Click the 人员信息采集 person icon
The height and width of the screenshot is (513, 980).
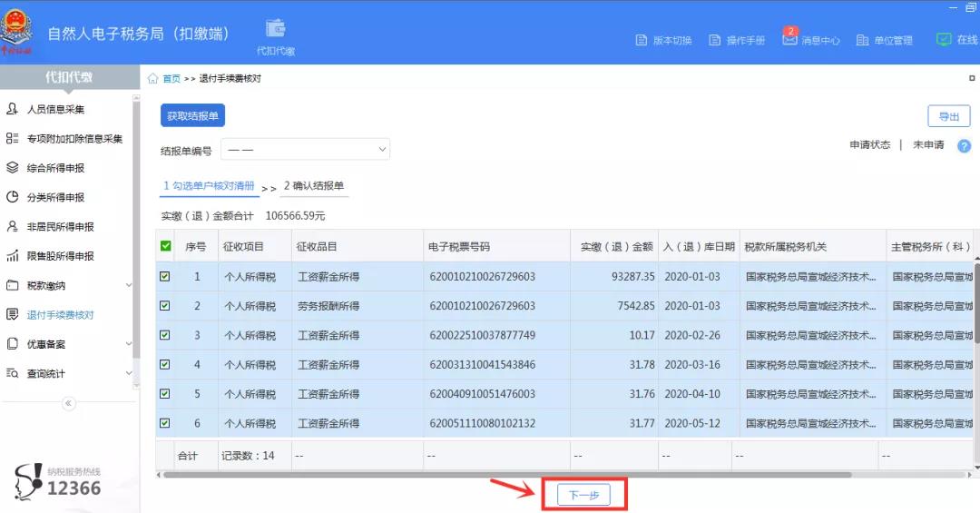click(12, 109)
